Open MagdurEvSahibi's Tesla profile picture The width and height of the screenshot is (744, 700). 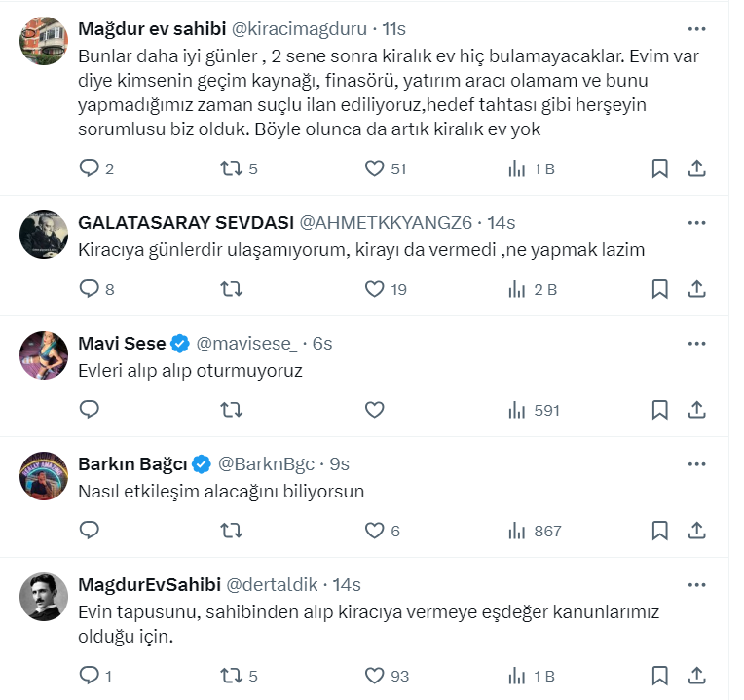[x=43, y=598]
